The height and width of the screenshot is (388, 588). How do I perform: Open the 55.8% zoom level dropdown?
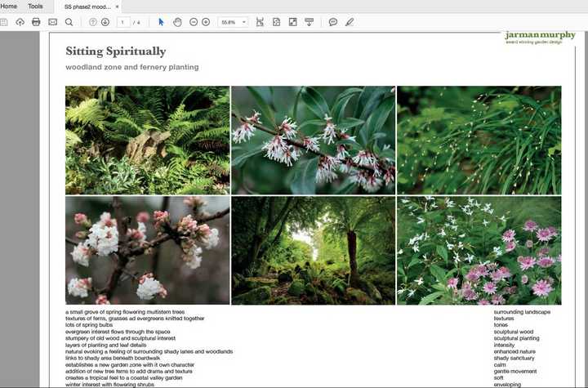pyautogui.click(x=234, y=22)
